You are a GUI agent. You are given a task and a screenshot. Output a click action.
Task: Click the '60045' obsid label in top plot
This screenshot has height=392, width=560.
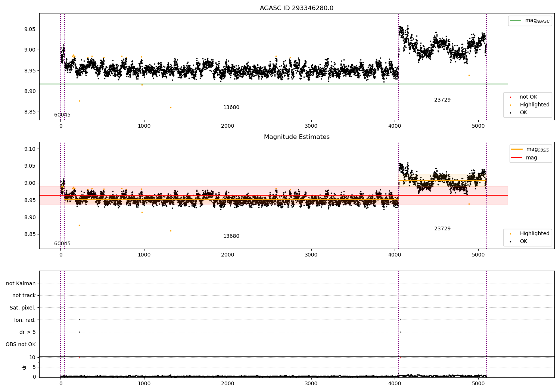coord(62,115)
